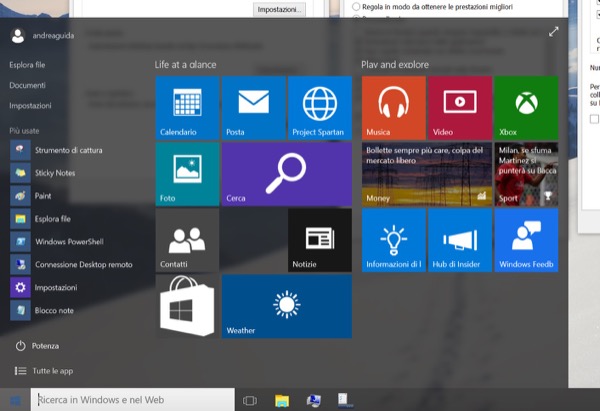Viewport: 600px width, 411px height.
Task: Select 'Regola in modo da ottenere prestazioni migliori'
Action: 432,7
